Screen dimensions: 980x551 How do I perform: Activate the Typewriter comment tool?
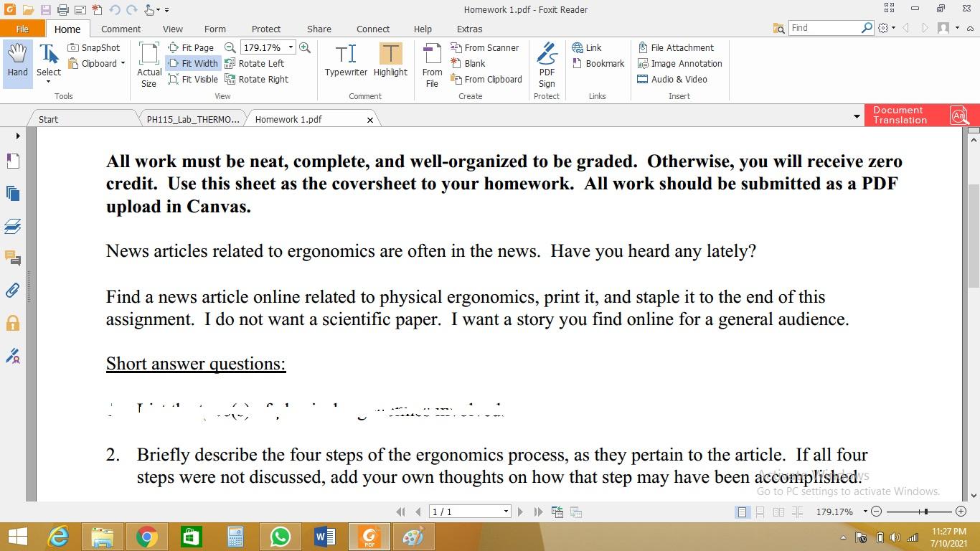(345, 61)
